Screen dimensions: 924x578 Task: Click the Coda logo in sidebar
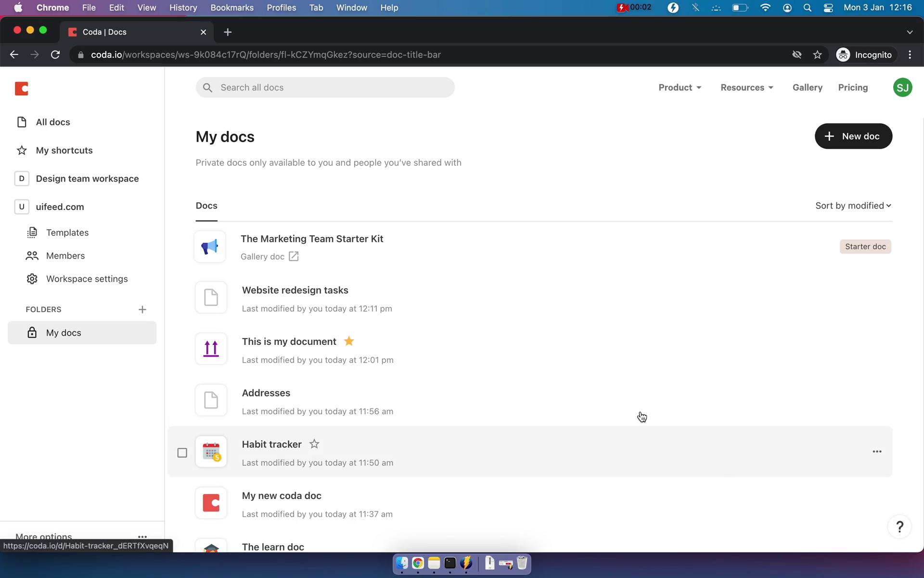[x=22, y=89]
